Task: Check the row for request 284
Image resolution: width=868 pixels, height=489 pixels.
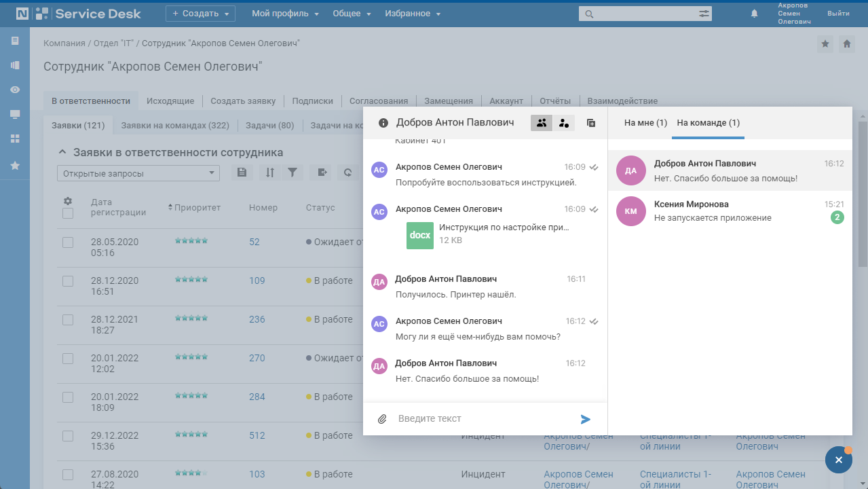Action: point(68,397)
